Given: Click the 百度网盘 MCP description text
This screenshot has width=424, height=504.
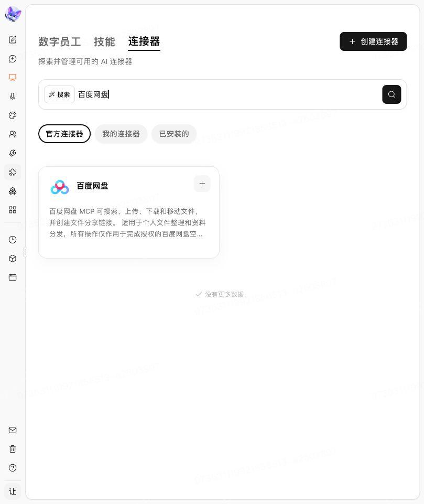Looking at the screenshot, I should pos(127,222).
